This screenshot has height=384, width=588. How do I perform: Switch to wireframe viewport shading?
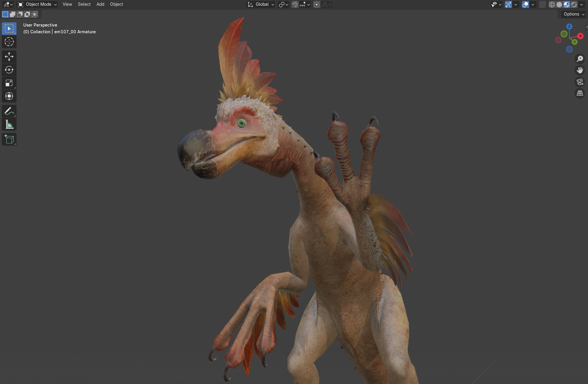pyautogui.click(x=552, y=5)
